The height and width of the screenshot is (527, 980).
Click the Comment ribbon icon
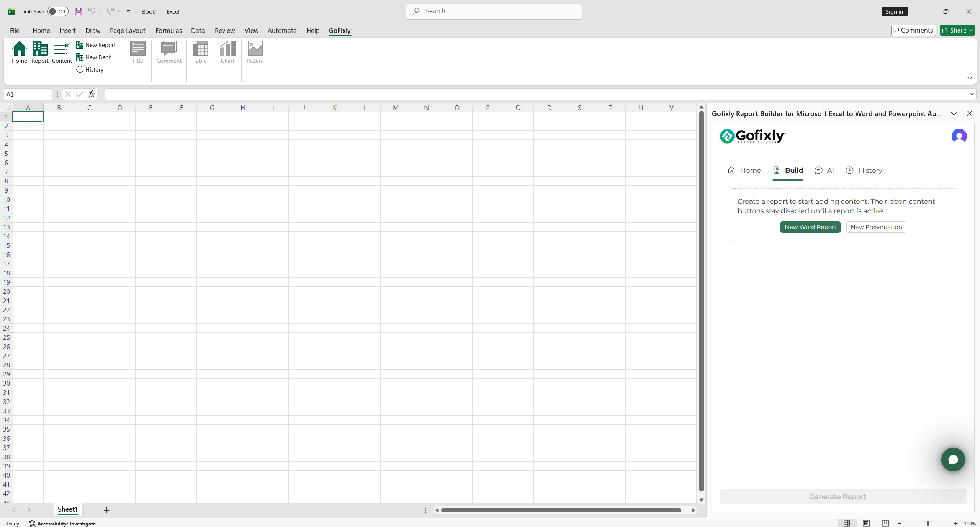(169, 52)
